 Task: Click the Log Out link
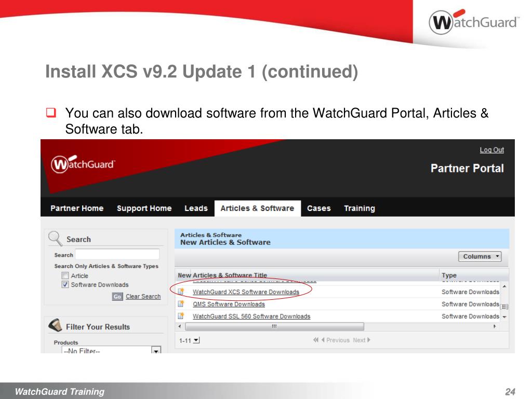[491, 150]
